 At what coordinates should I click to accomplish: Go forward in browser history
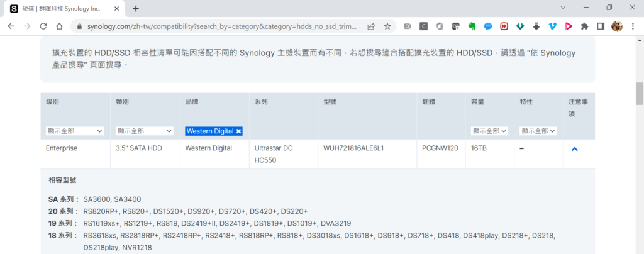click(x=27, y=26)
